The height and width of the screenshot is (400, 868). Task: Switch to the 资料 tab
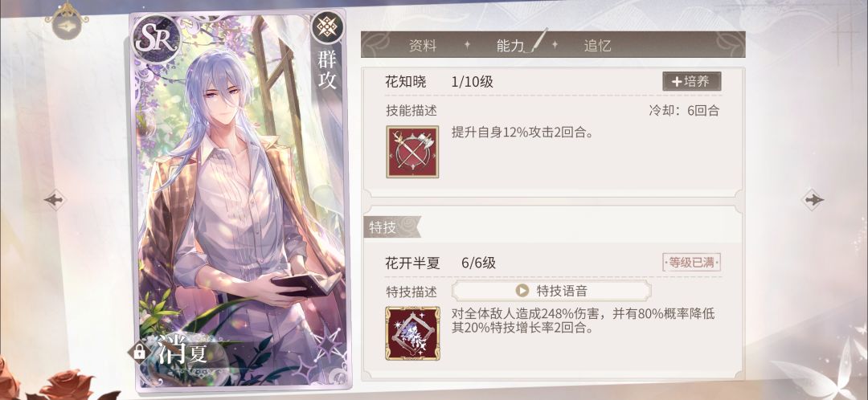[423, 46]
